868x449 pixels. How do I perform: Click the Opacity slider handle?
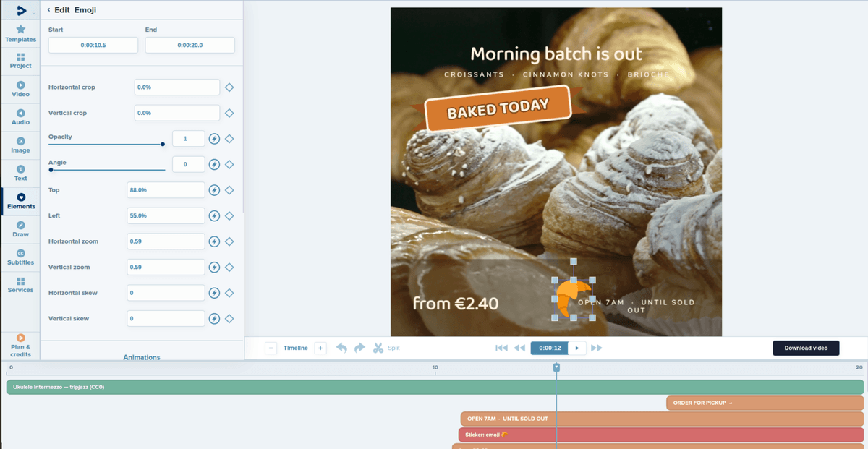coord(163,144)
